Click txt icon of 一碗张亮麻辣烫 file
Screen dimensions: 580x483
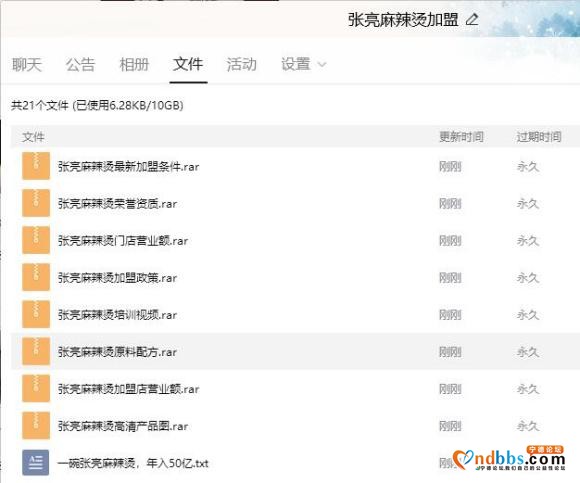36,462
